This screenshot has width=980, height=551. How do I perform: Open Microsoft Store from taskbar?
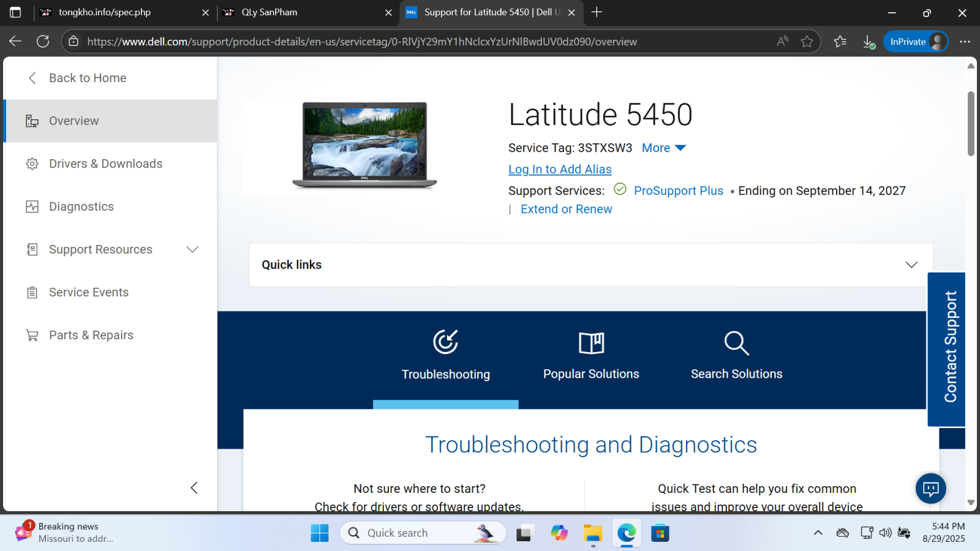pyautogui.click(x=660, y=533)
